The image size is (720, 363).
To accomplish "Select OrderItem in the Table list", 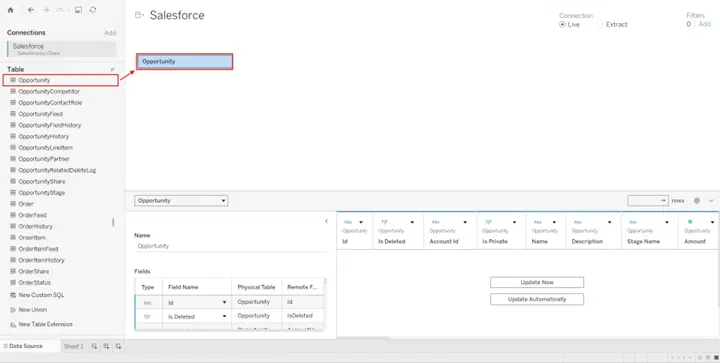I will 28,238.
